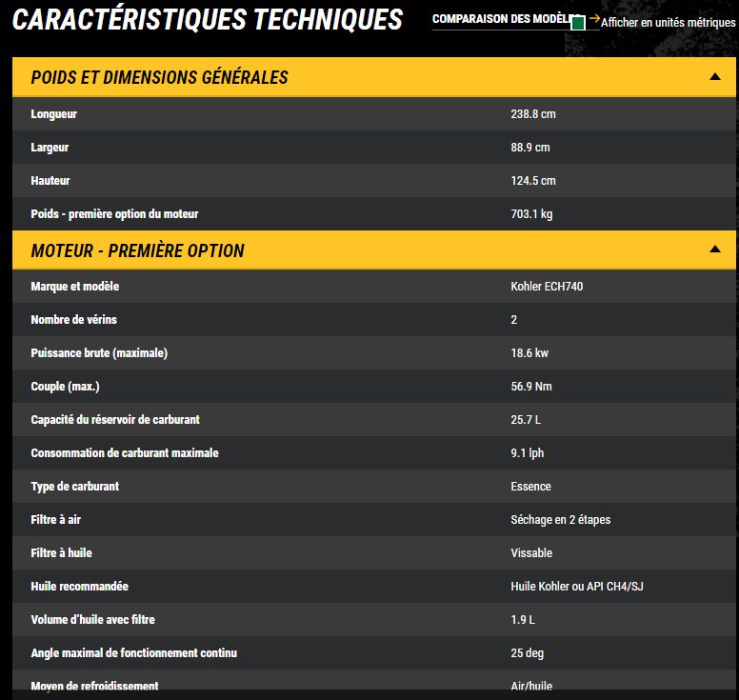Screen dimensions: 739x700
Task: Click the Moteur - Première option header title
Action: (x=137, y=251)
